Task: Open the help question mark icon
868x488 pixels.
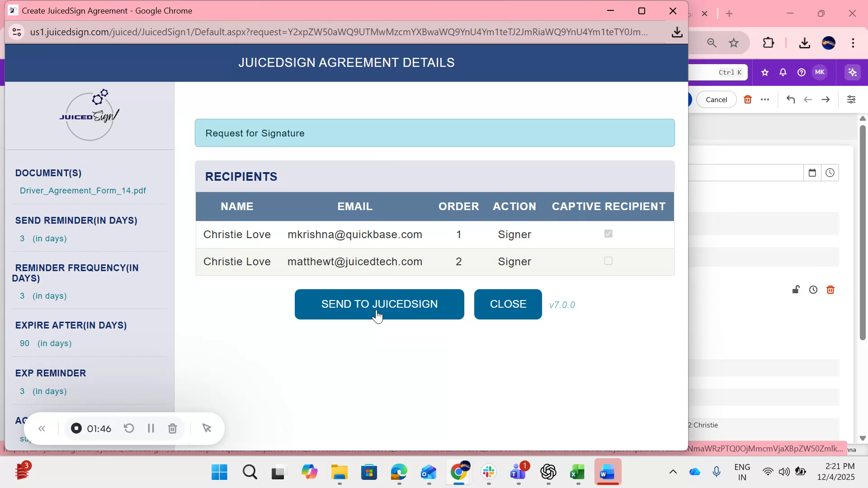Action: pos(801,72)
